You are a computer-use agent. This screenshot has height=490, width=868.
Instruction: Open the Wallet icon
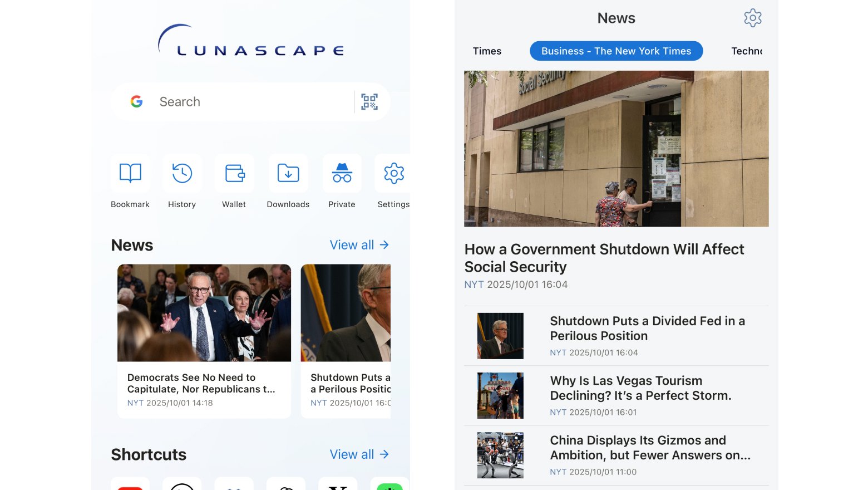pyautogui.click(x=234, y=174)
